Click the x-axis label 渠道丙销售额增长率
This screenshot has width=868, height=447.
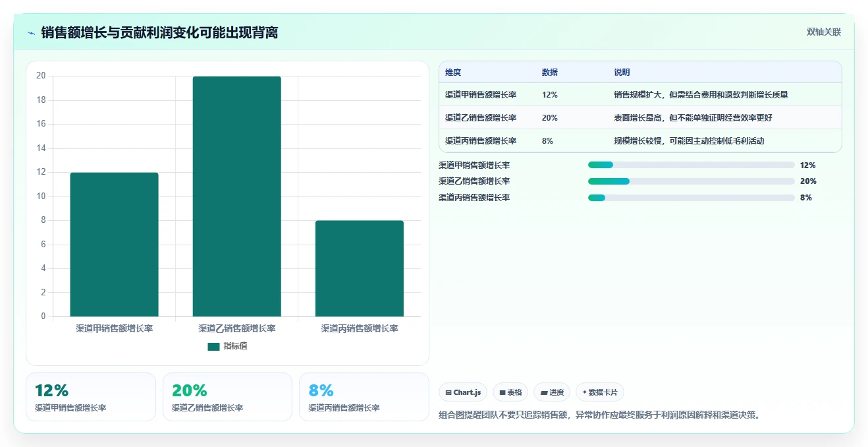pos(360,328)
